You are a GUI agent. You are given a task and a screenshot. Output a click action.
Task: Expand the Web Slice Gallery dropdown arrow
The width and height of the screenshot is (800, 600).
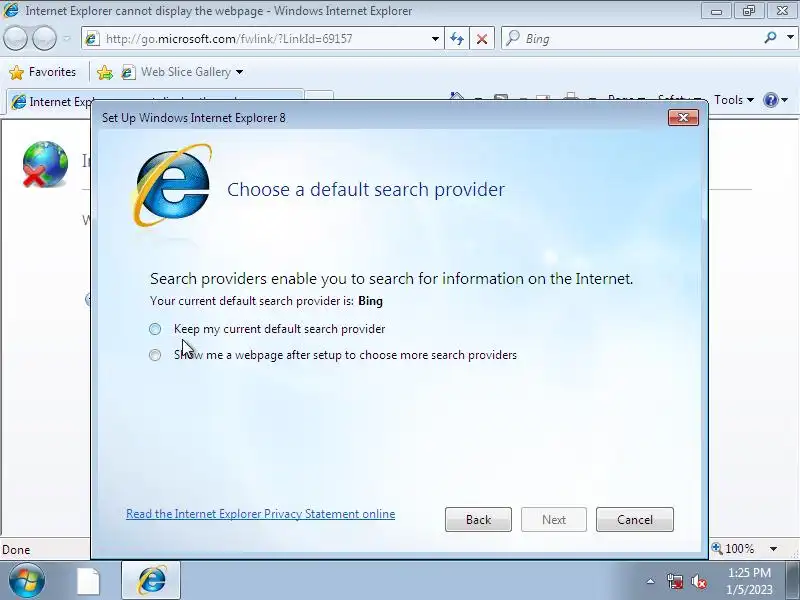[239, 72]
